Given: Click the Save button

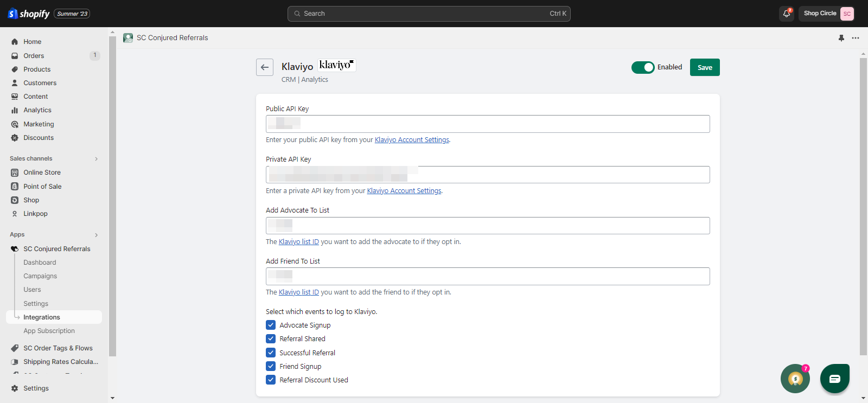Looking at the screenshot, I should [x=705, y=67].
